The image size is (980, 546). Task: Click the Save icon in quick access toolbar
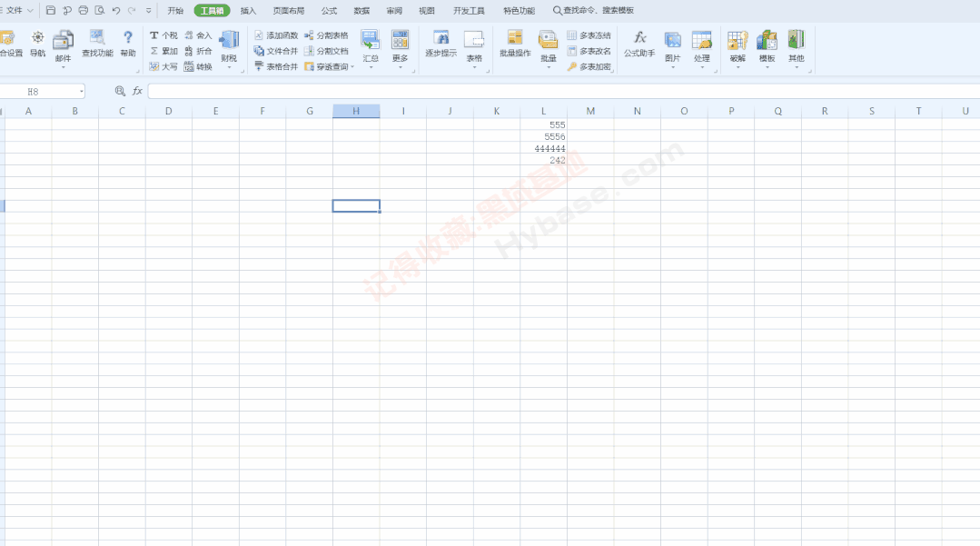coord(51,10)
